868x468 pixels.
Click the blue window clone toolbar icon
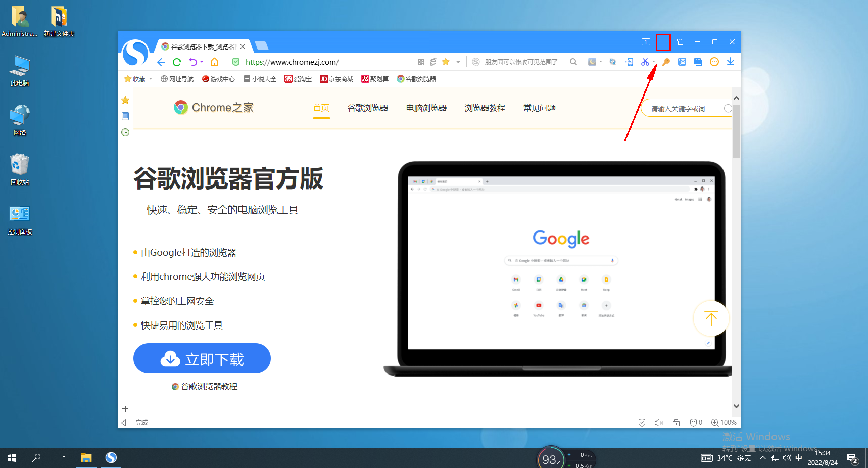(x=698, y=62)
